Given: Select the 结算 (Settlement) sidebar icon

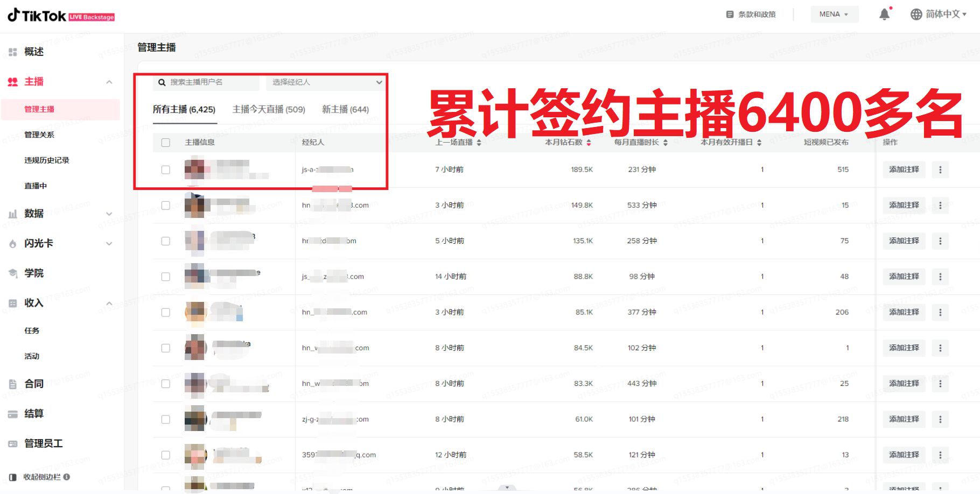Looking at the screenshot, I should click(x=33, y=413).
